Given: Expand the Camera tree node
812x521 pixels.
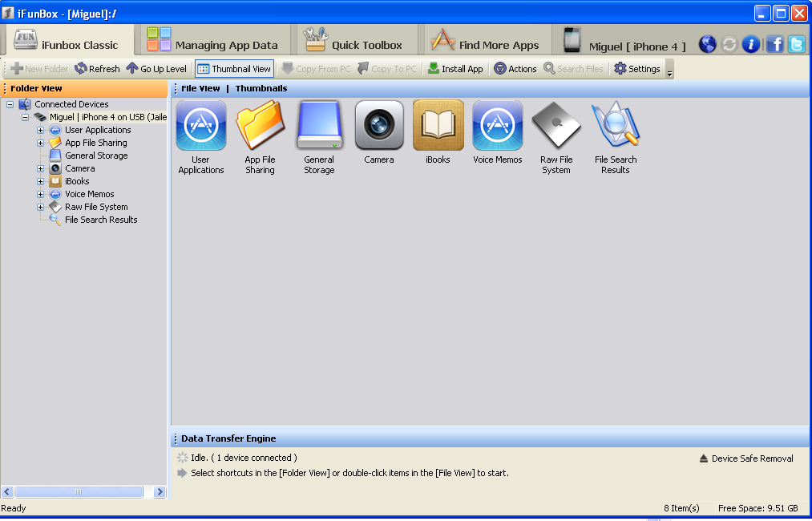Looking at the screenshot, I should (40, 169).
